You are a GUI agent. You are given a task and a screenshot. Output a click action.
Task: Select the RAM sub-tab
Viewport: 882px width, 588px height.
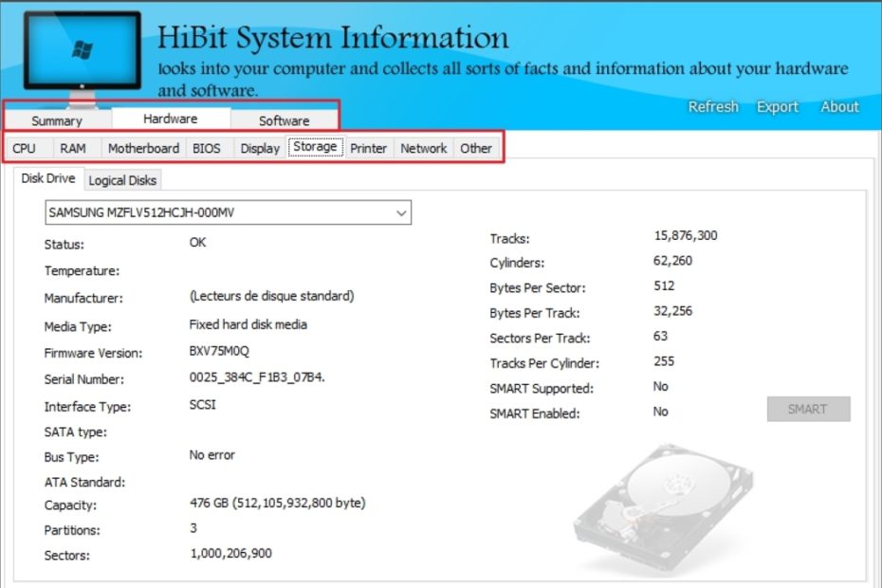click(x=73, y=149)
